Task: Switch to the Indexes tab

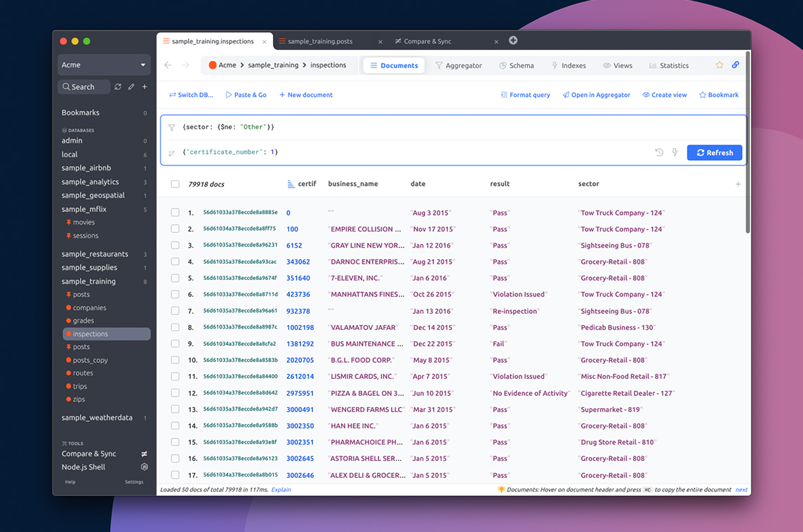Action: (x=569, y=65)
